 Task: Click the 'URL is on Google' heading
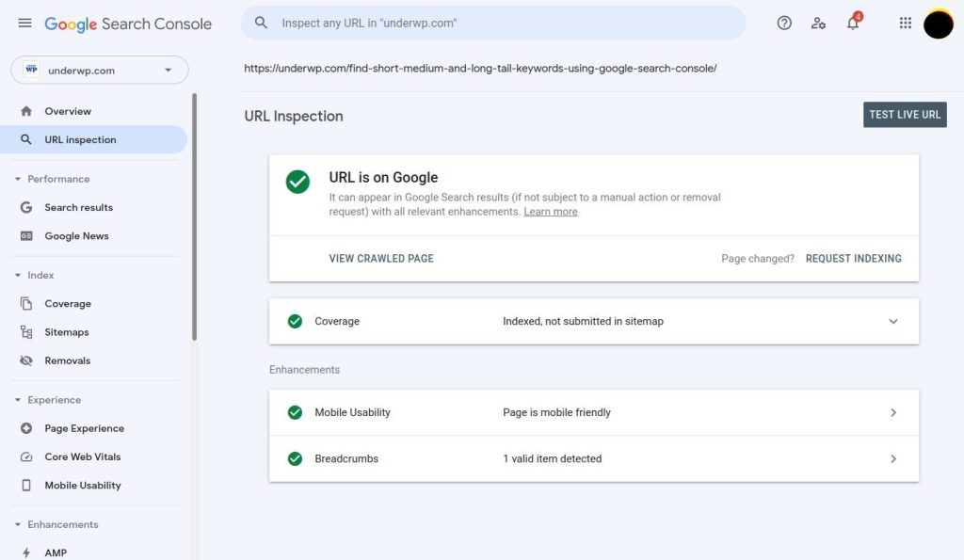click(383, 178)
